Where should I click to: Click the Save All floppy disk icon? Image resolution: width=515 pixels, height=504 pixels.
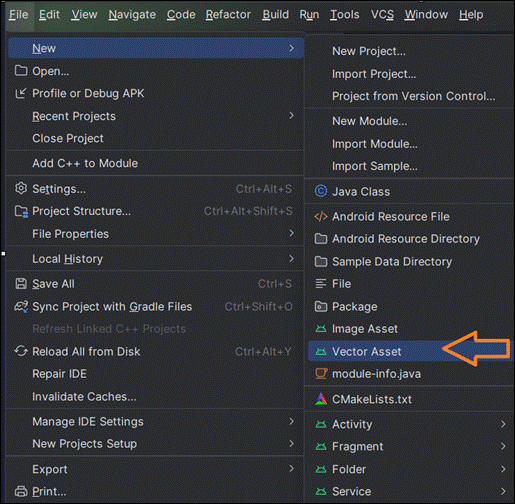pos(21,284)
